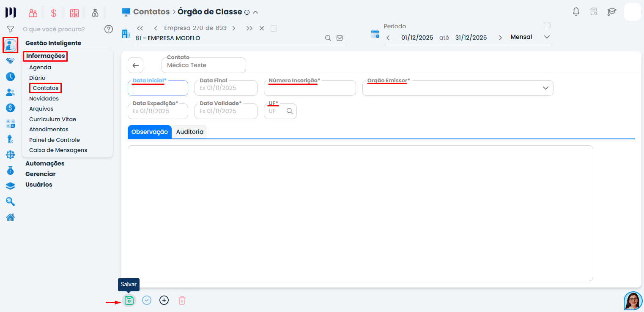The height and width of the screenshot is (312, 644).
Task: Open the UF lookup magnifier
Action: click(290, 111)
